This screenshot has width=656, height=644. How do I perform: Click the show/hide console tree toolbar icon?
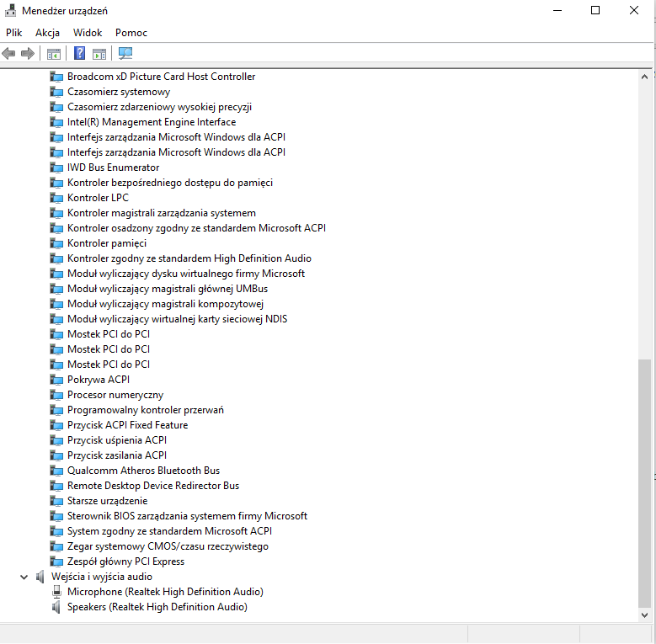coord(54,54)
